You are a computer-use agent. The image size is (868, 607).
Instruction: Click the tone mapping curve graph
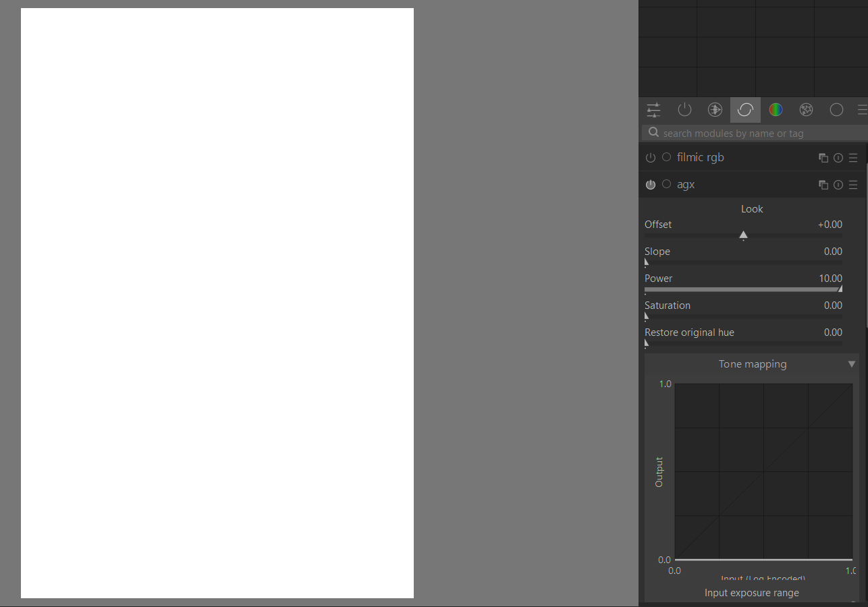click(763, 471)
